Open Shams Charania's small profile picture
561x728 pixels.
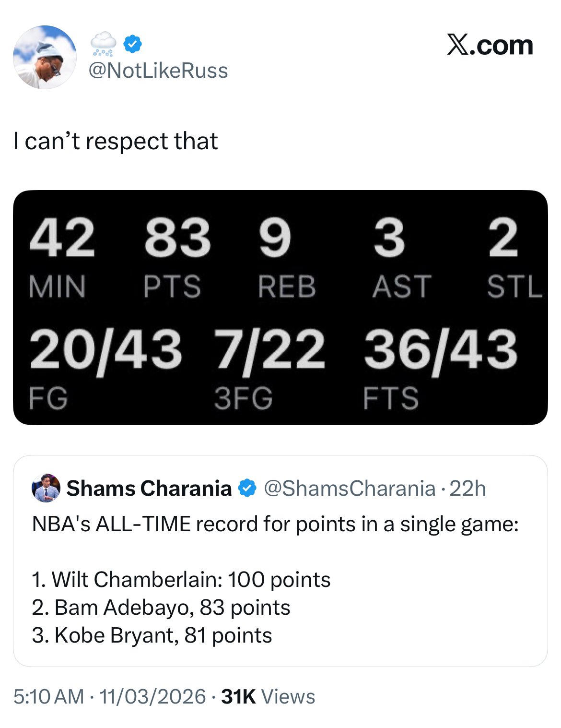coord(46,488)
